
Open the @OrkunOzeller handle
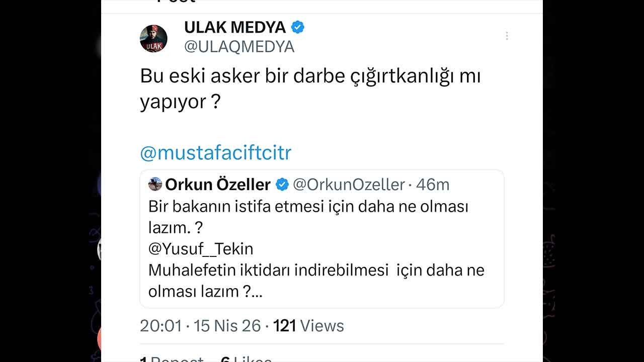pyautogui.click(x=349, y=185)
